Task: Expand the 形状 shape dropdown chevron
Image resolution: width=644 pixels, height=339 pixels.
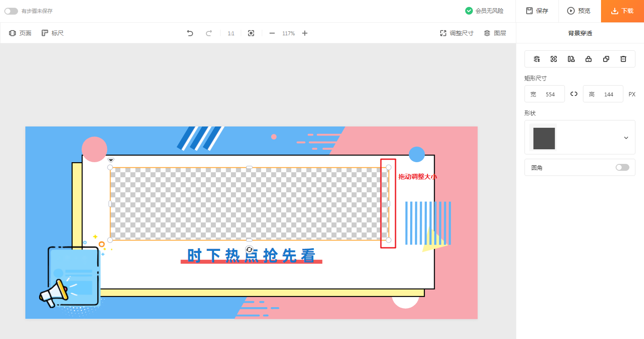Action: 626,138
